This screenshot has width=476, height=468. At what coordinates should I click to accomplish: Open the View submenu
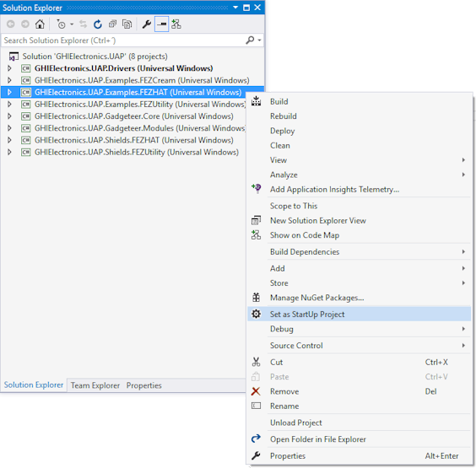click(360, 160)
